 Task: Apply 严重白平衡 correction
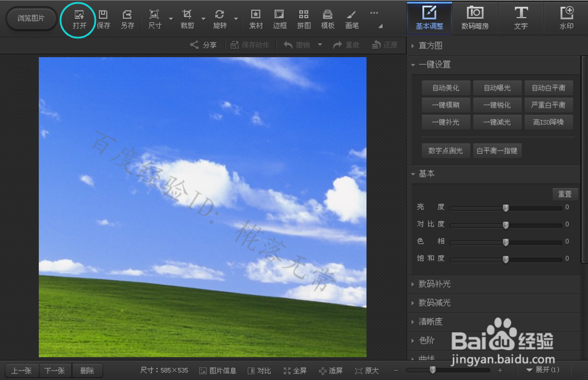coord(549,105)
